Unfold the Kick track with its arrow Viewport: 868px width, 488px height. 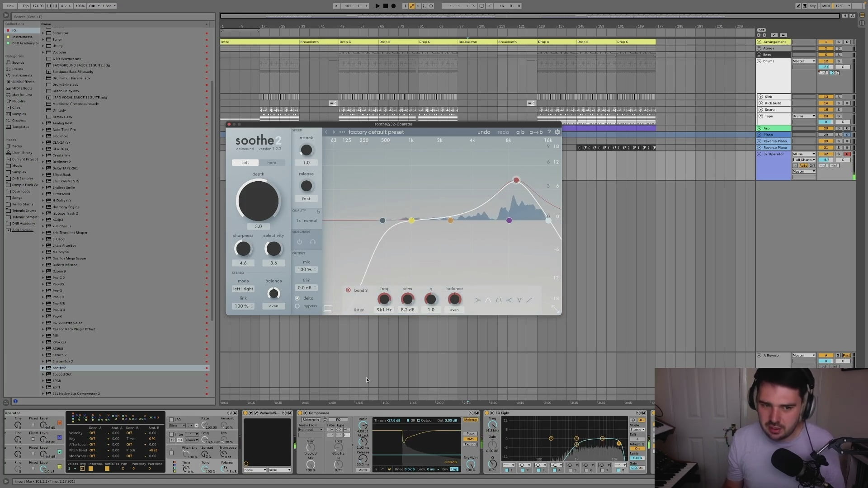coord(761,97)
